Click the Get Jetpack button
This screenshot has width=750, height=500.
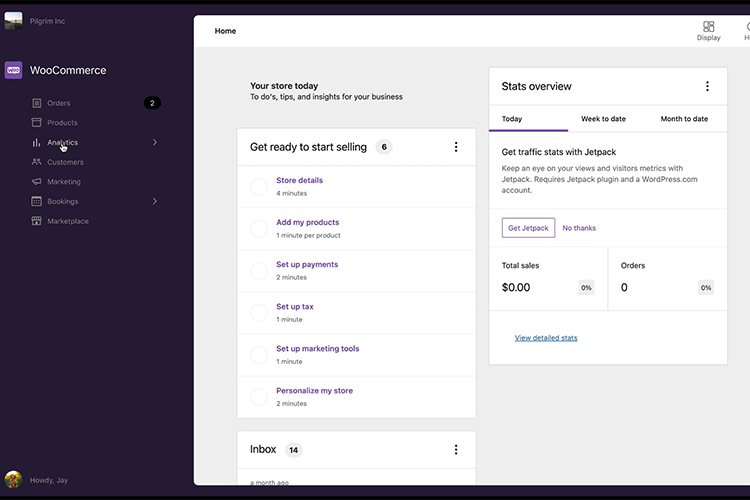528,228
